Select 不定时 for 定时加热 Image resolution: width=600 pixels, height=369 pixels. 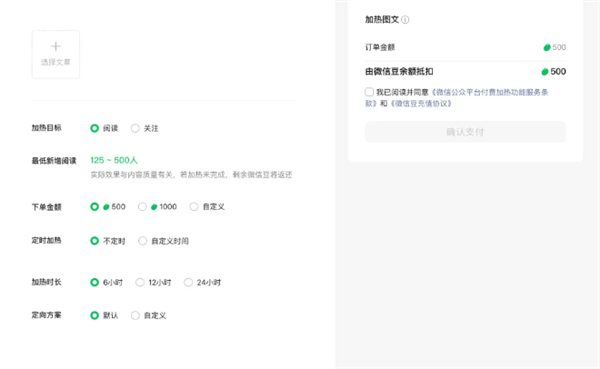tap(95, 241)
